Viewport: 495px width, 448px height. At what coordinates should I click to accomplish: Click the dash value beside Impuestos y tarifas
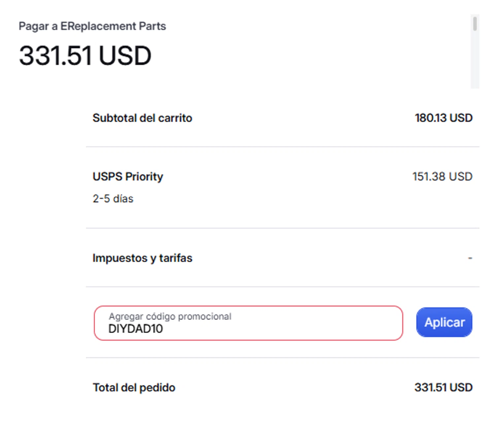pos(470,258)
